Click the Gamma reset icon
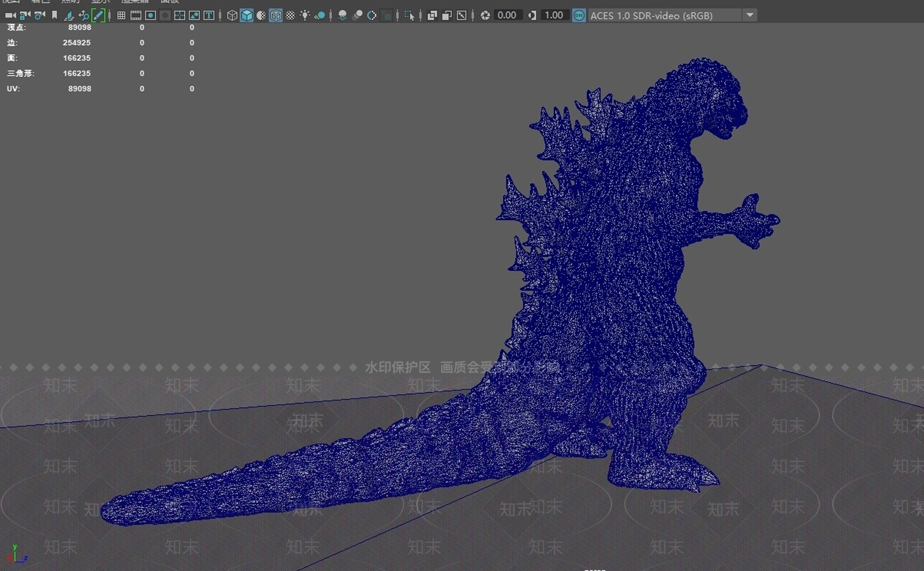 pos(532,16)
